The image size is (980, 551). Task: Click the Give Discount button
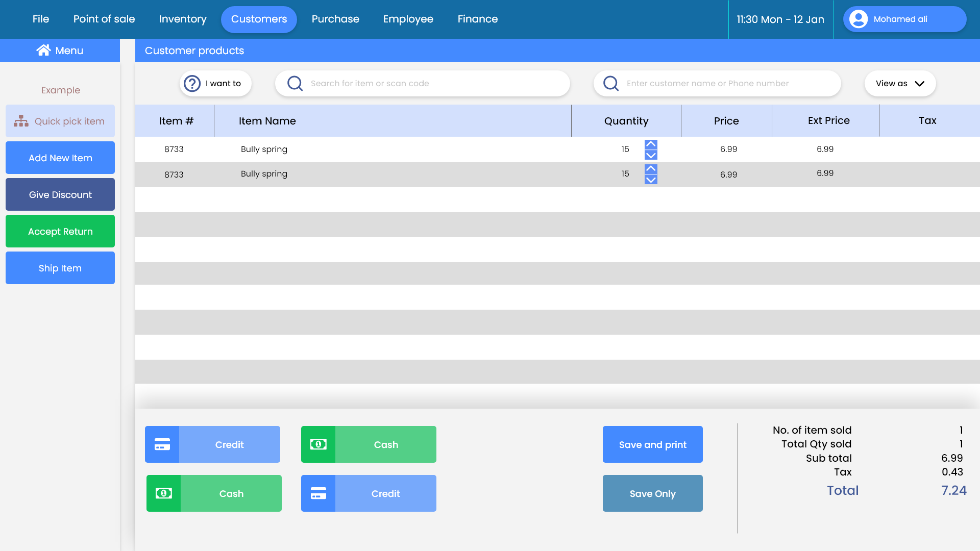(x=60, y=194)
